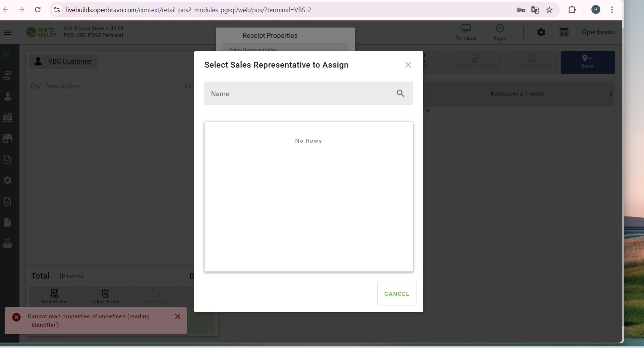Viewport: 644px width, 348px height.
Task: Click the New Order button
Action: coord(54,296)
